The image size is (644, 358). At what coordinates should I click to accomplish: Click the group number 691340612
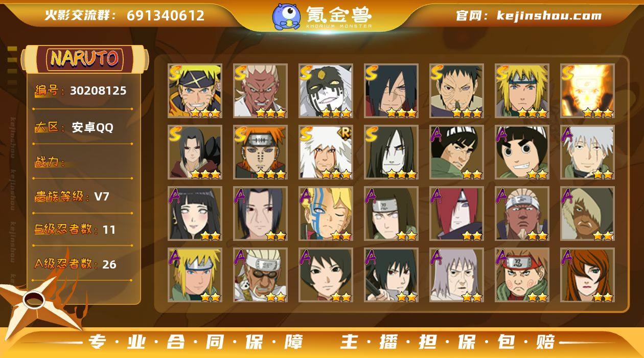pos(166,15)
